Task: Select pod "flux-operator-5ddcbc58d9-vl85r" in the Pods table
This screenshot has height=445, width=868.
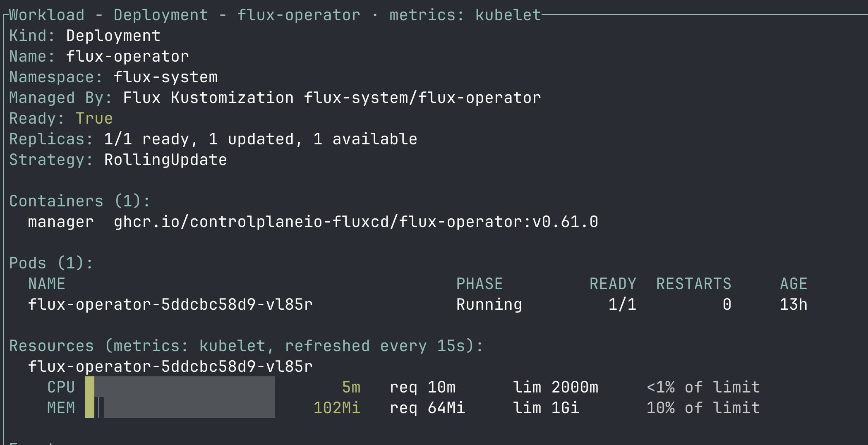Action: coord(170,304)
